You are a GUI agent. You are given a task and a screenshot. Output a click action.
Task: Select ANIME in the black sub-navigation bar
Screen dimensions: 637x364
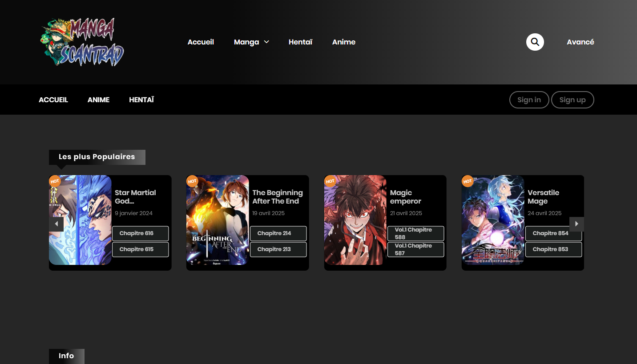tap(98, 100)
